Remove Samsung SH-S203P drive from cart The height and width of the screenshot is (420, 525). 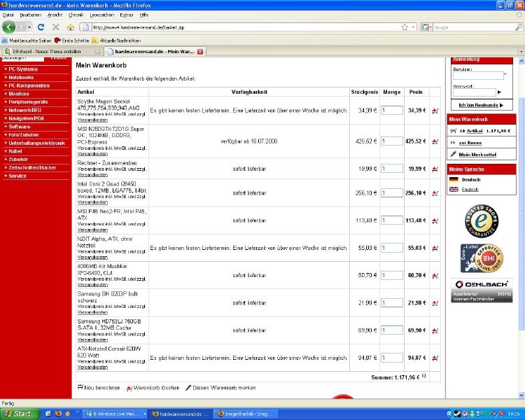pyautogui.click(x=435, y=303)
